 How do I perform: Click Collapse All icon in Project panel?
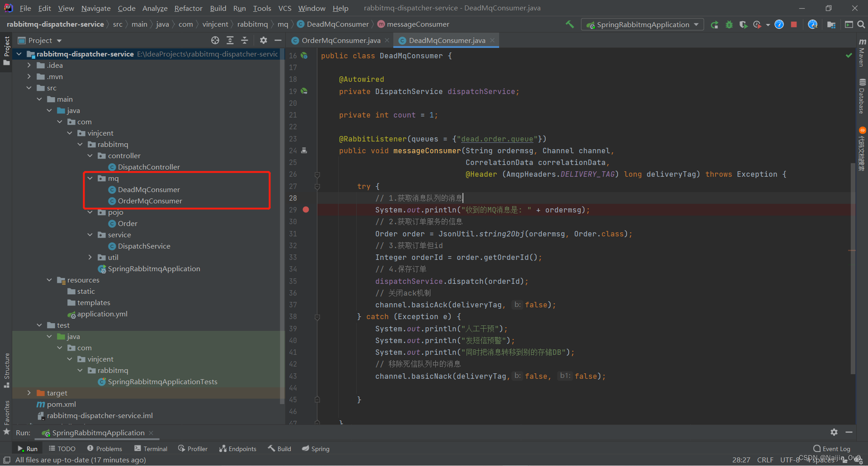[245, 40]
